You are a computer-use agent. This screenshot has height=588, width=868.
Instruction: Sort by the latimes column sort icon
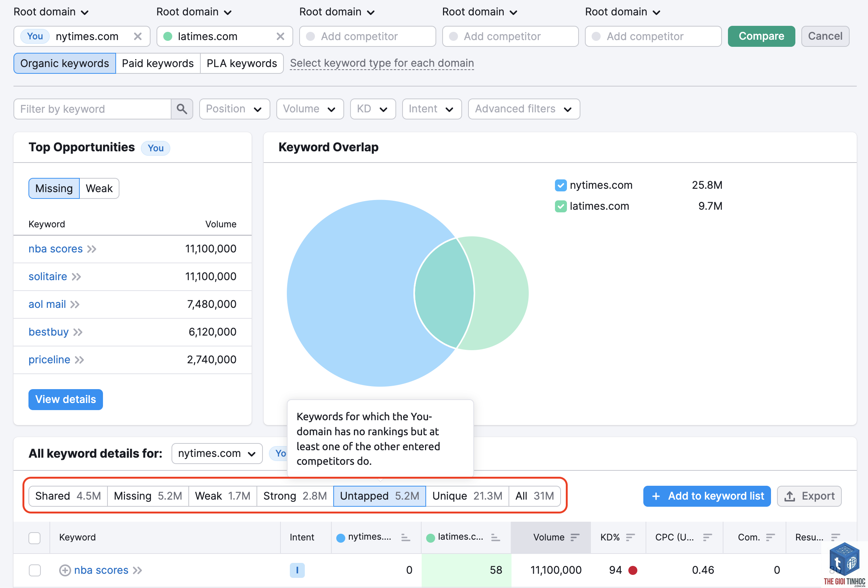pos(495,537)
